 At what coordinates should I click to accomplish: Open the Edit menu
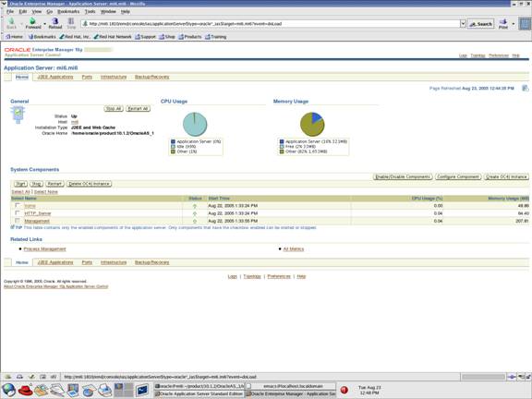(23, 11)
